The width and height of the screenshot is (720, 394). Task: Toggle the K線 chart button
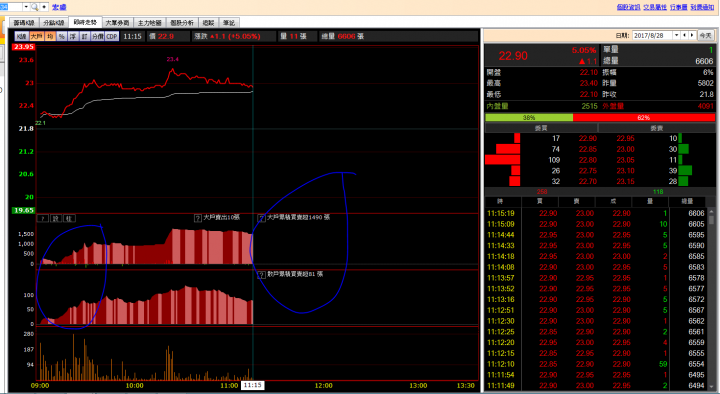(21, 36)
